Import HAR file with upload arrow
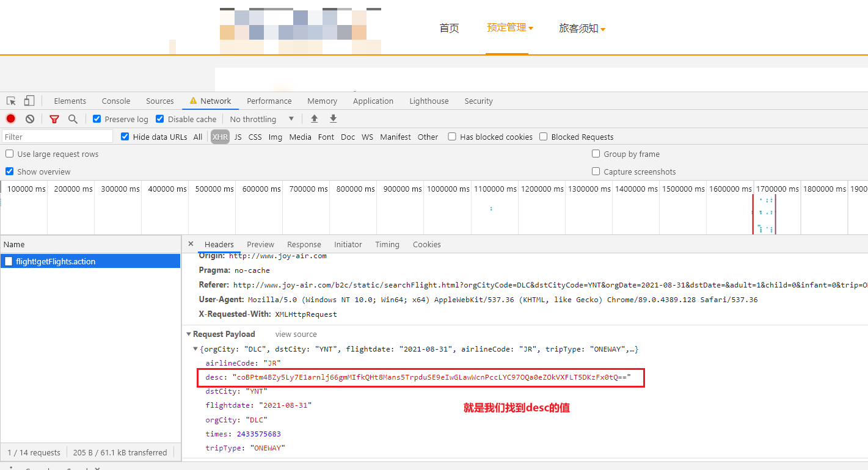The image size is (868, 470). (315, 119)
